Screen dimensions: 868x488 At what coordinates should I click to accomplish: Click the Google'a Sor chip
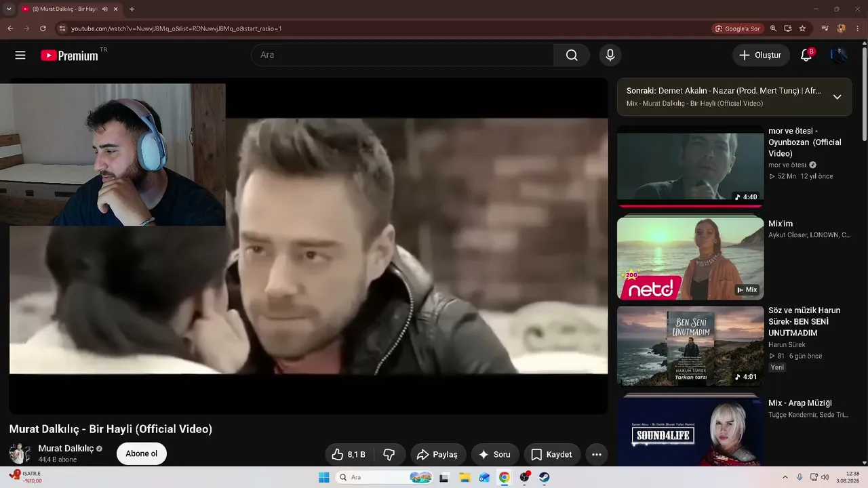[738, 28]
